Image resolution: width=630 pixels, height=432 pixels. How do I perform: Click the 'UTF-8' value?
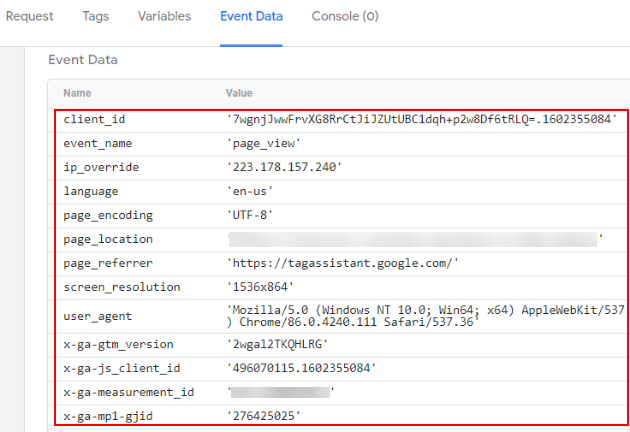point(250,215)
